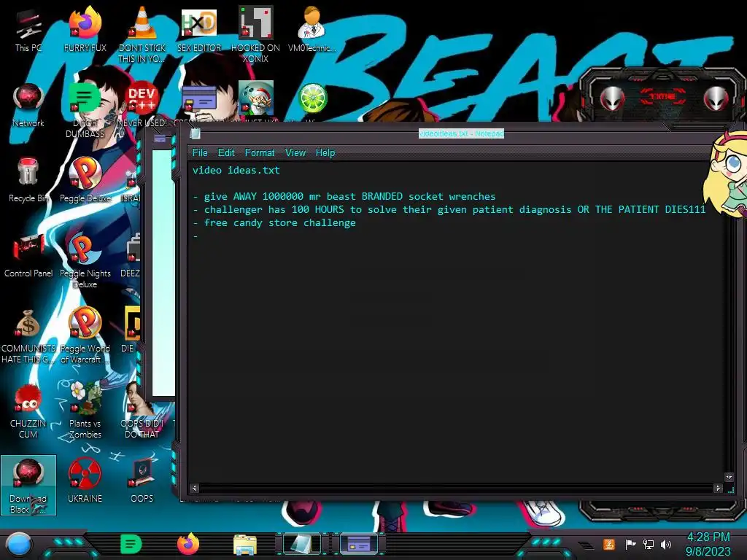Click Java orange tray icon
Screen dimensions: 747x560
[x=609, y=544]
